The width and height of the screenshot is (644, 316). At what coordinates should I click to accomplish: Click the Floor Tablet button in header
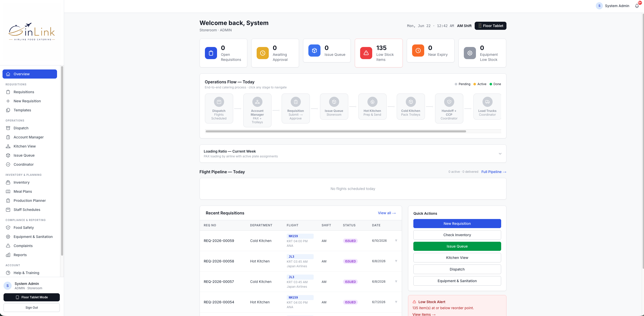[490, 26]
